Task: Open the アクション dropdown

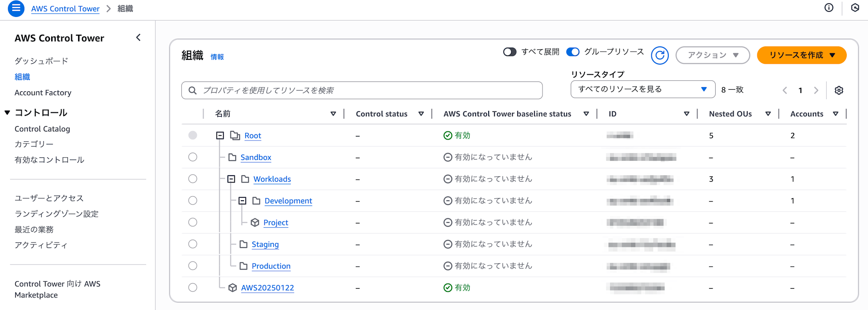Action: pos(713,55)
